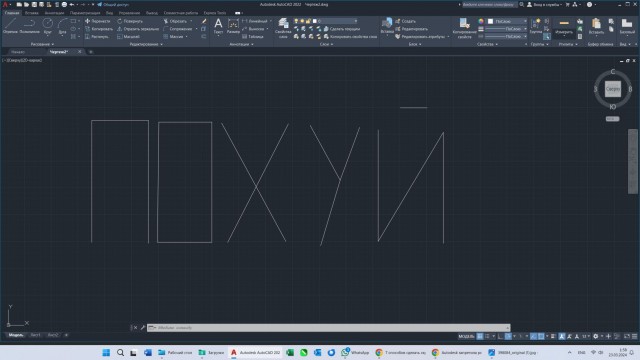Expand the Редактирование panel

tap(146, 44)
